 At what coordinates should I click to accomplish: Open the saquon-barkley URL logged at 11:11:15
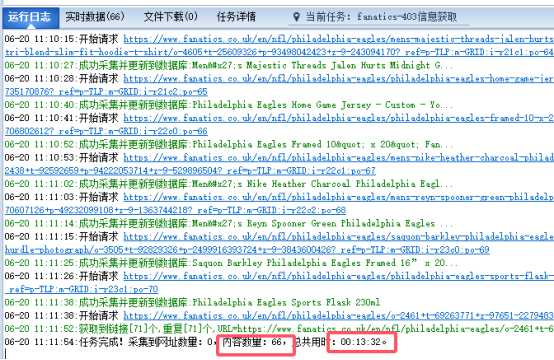(x=338, y=237)
